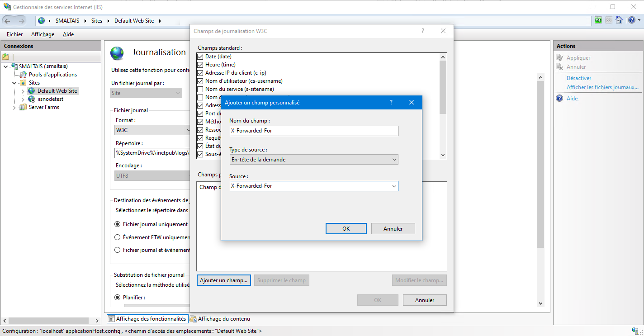This screenshot has width=644, height=336.
Task: Click the standard fields list scrollbar thumb
Action: point(443,87)
